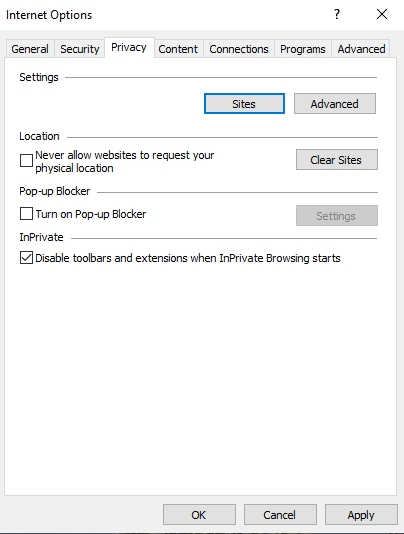Viewport: 404px width, 534px height.
Task: Enable never allow websites location requests
Action: [26, 160]
